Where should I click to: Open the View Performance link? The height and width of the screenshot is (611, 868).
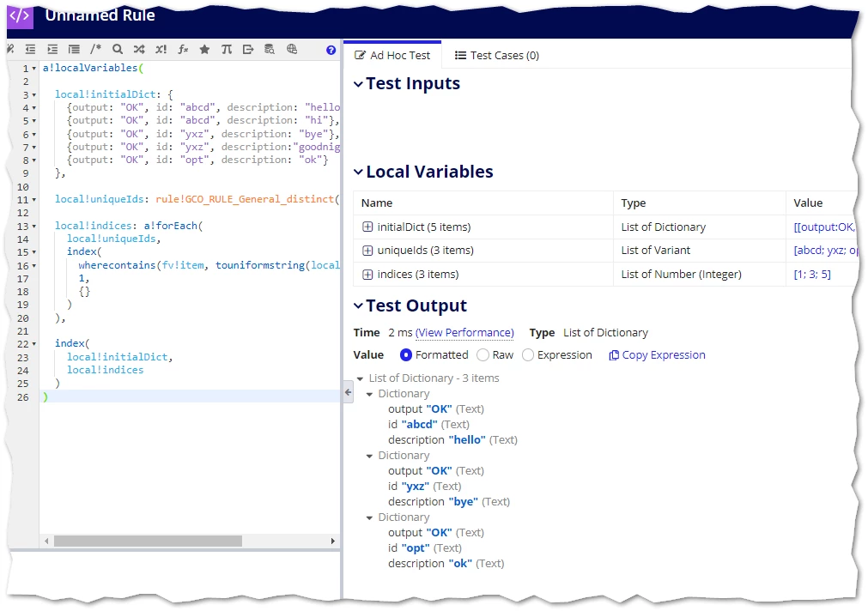pos(464,333)
